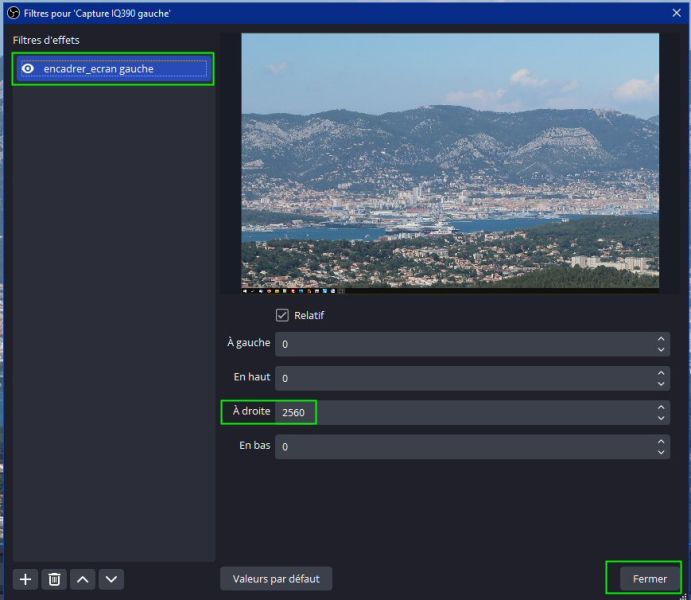Decrease En haut value with down arrow

[661, 384]
